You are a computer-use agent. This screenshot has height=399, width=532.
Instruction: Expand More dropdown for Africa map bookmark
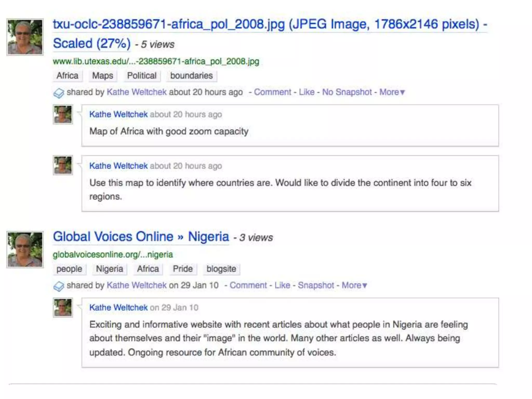pos(392,92)
